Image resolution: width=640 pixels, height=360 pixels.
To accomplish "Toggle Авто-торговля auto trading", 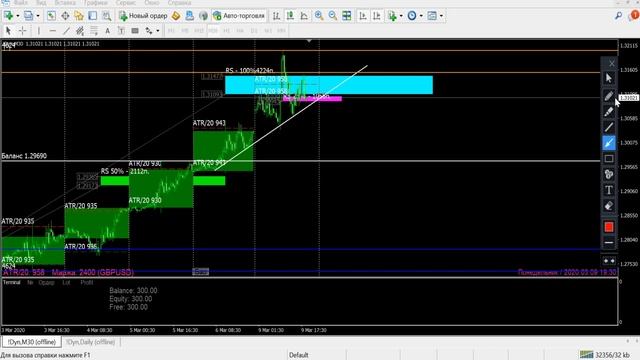I will click(x=239, y=16).
